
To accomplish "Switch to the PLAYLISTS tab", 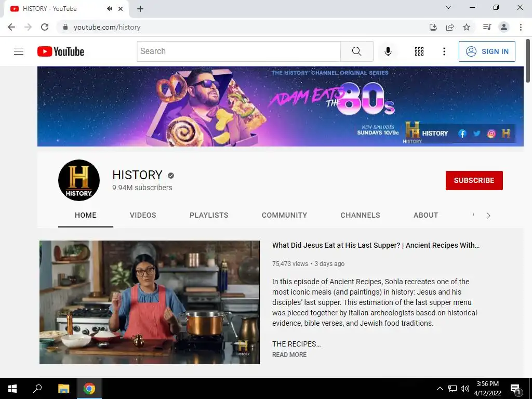I will (x=209, y=215).
